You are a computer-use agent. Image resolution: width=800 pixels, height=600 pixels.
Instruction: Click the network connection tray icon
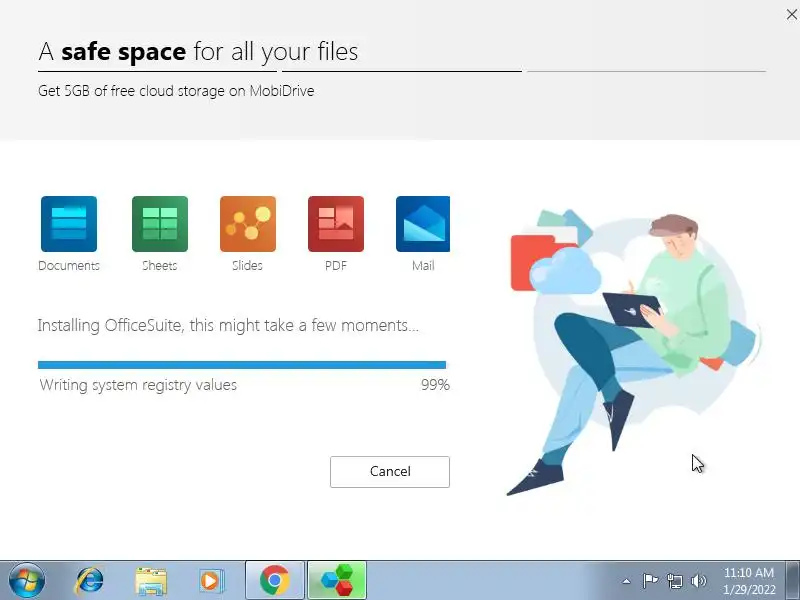click(x=674, y=581)
